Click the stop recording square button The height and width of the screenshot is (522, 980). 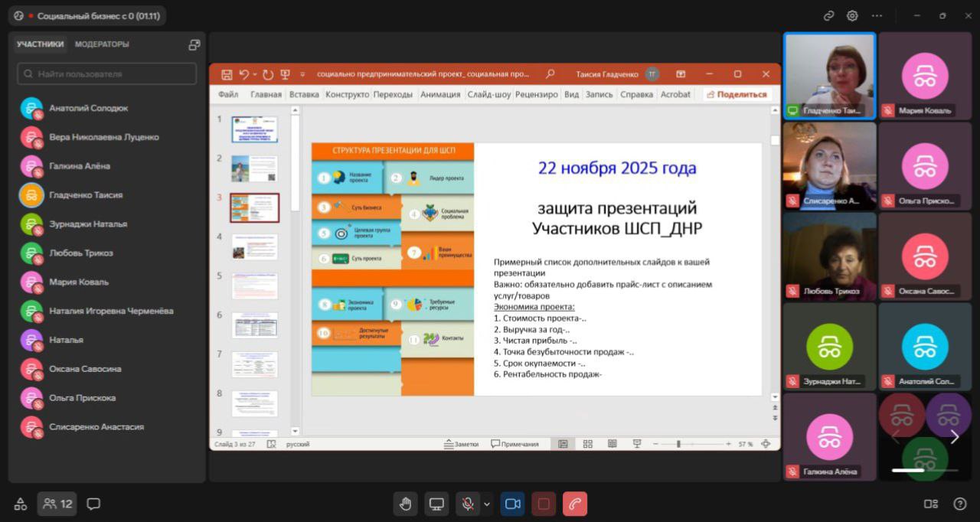click(544, 504)
